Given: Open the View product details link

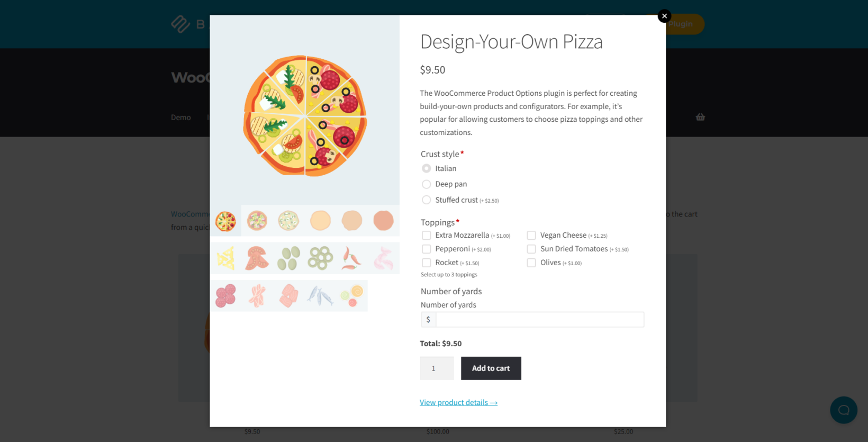Looking at the screenshot, I should (x=458, y=403).
